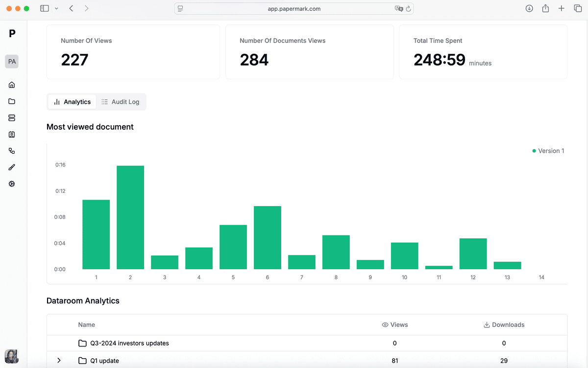Open the Safari sidebar dropdown chevron
This screenshot has height=368, width=588.
click(56, 8)
